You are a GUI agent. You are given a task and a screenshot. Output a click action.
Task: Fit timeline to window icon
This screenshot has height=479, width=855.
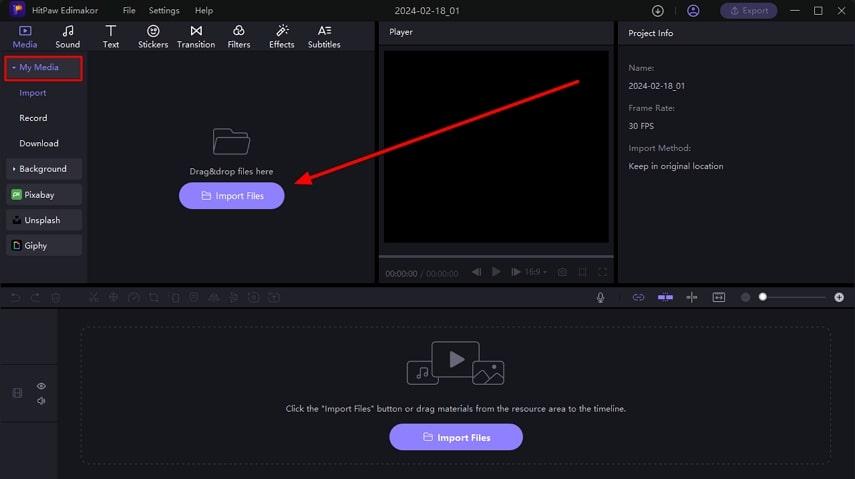(719, 297)
